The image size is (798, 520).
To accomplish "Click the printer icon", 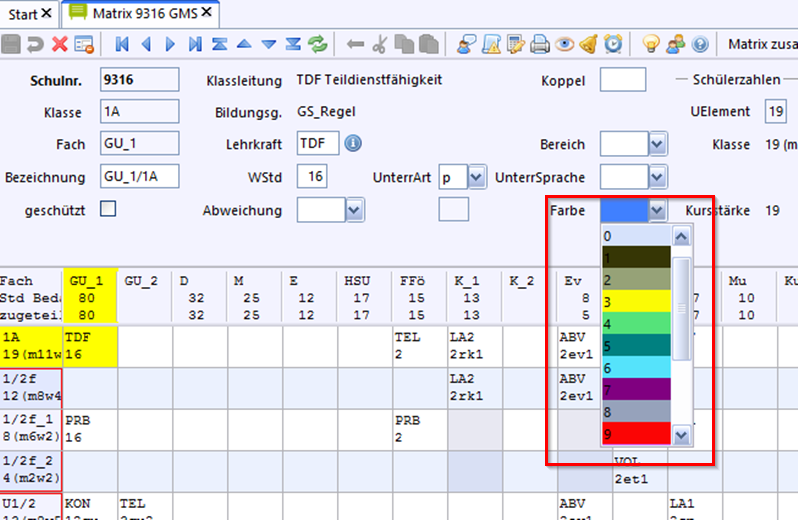I will pos(540,44).
